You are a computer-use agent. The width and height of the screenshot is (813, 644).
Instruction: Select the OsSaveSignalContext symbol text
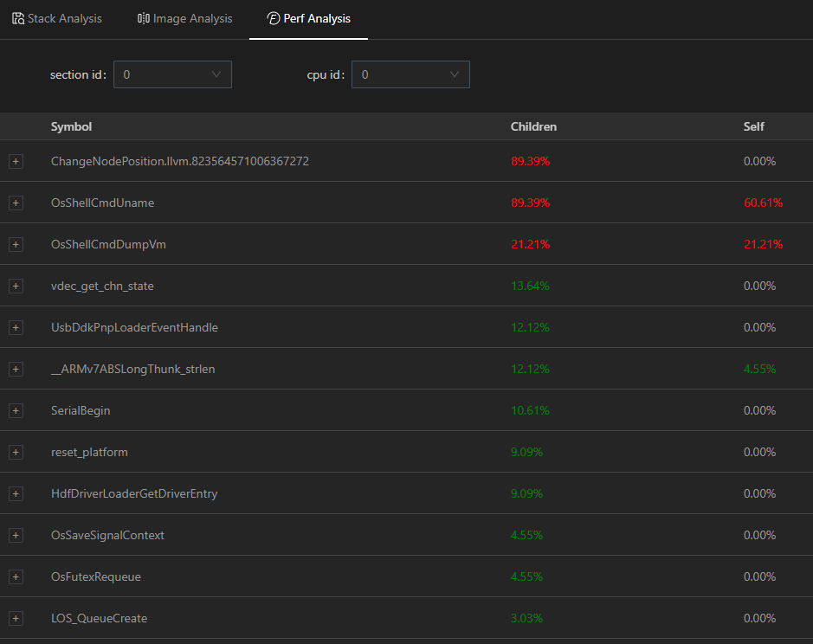[107, 535]
